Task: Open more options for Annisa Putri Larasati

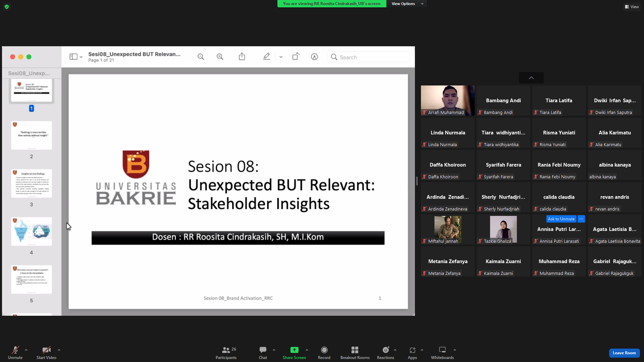Action: pos(581,219)
